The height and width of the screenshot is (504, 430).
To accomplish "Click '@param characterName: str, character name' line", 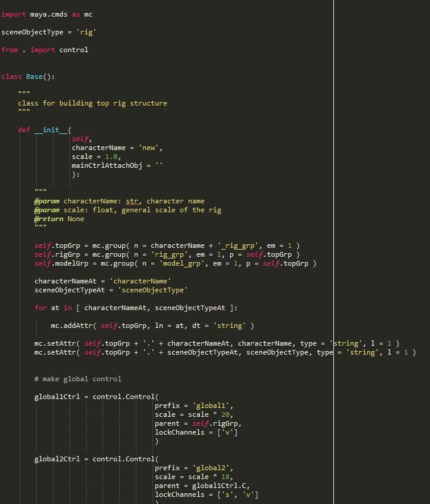I will point(119,201).
